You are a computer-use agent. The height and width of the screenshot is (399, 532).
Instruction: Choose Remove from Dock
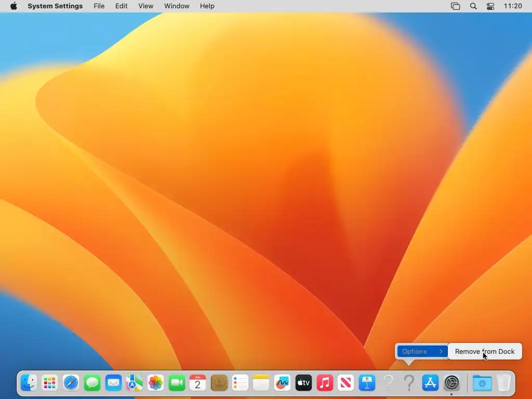coord(485,352)
